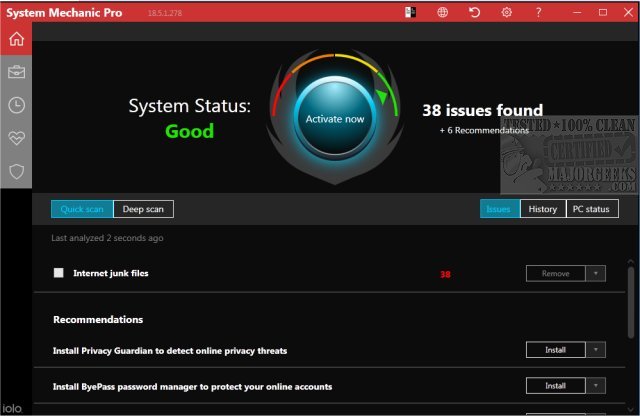Select the History tab
Screen dimensions: 640x416
pyautogui.click(x=543, y=209)
